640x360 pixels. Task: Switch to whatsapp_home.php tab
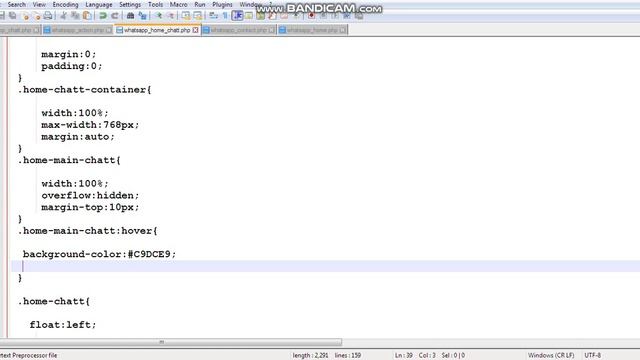[x=312, y=30]
